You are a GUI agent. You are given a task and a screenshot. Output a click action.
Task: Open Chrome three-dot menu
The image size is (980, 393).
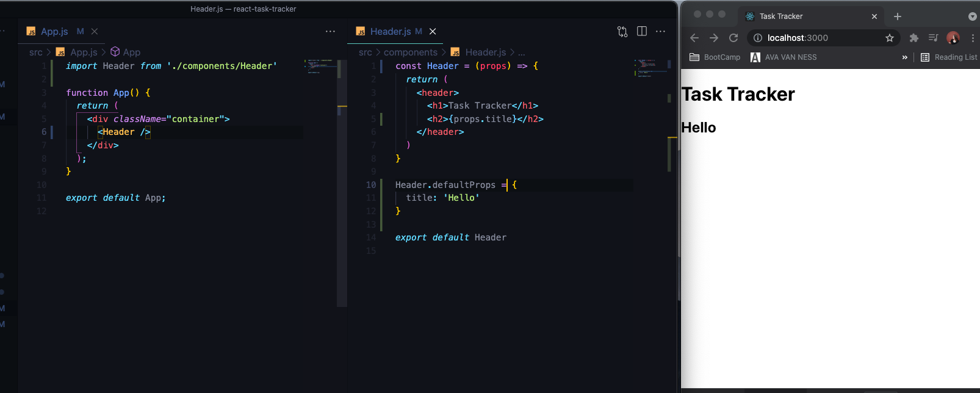click(973, 38)
